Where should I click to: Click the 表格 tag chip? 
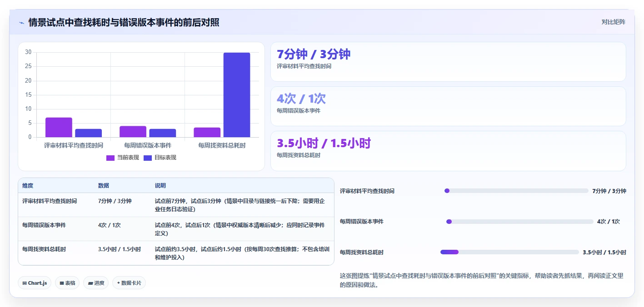(x=67, y=283)
